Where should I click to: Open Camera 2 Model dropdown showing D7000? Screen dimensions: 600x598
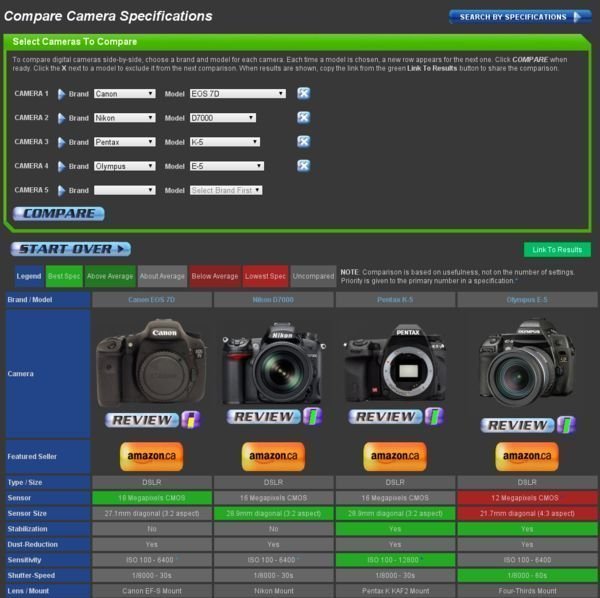point(223,118)
